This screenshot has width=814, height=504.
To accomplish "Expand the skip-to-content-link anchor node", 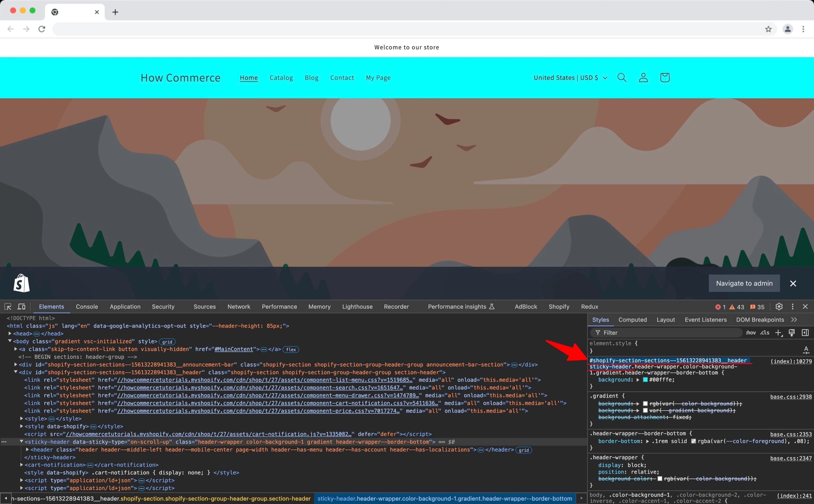I will click(x=16, y=349).
